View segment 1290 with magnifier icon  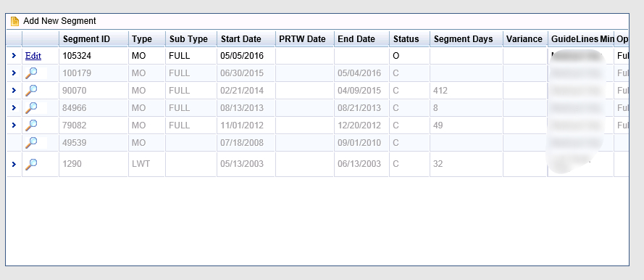pos(31,164)
